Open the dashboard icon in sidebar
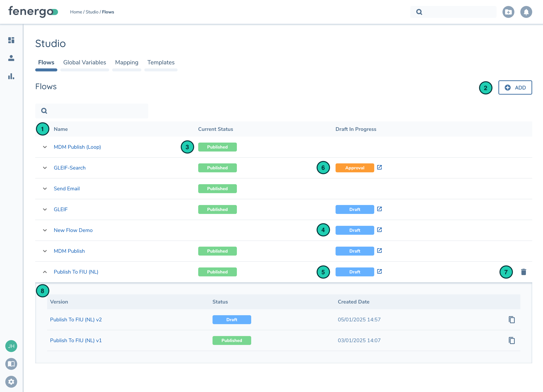The width and height of the screenshot is (543, 392). pyautogui.click(x=11, y=40)
